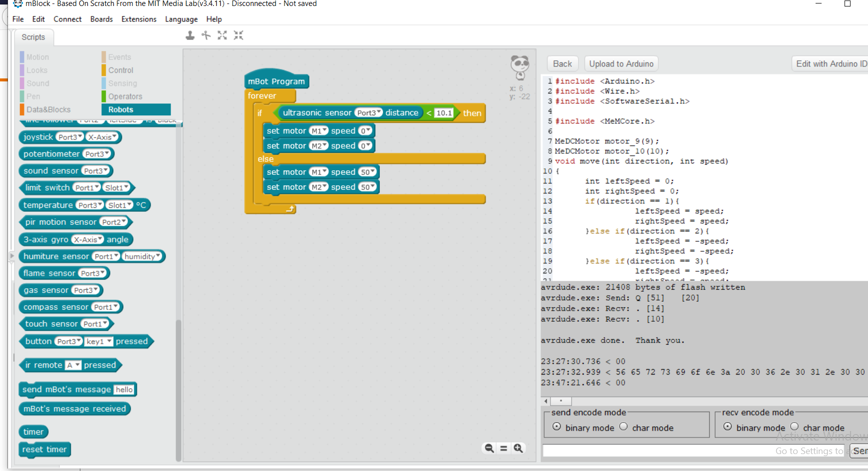This screenshot has height=471, width=868.
Task: Select send char mode radio
Action: coord(623,427)
